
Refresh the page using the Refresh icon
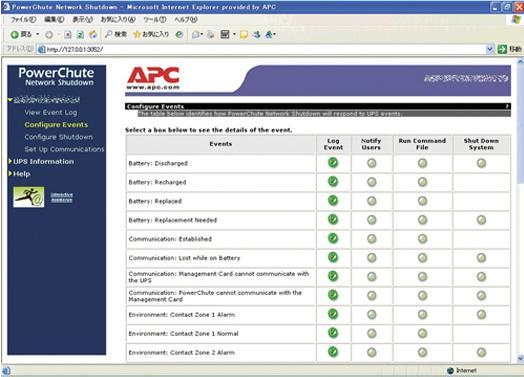(80, 34)
